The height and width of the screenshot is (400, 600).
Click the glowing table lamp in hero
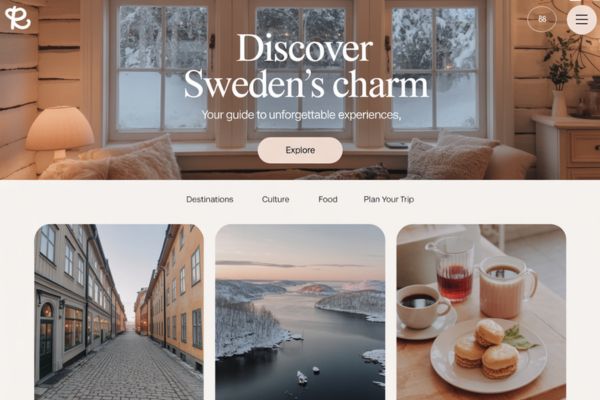pos(59,132)
